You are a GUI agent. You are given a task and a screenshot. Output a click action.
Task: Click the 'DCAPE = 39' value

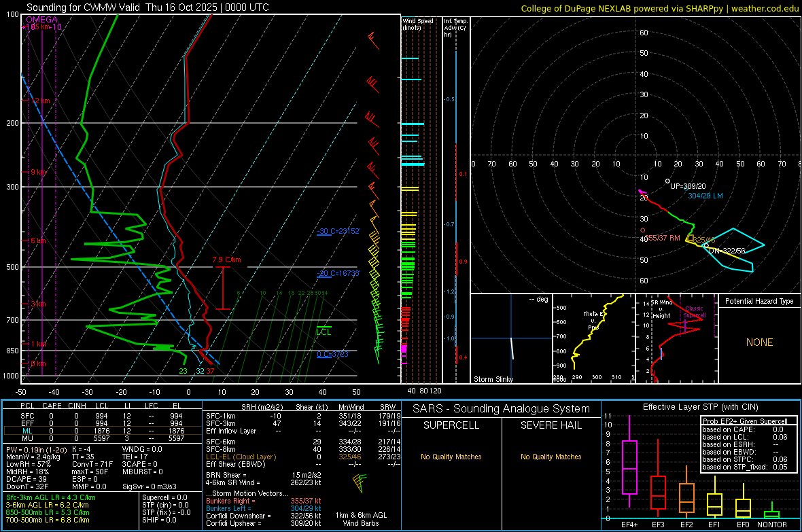click(x=27, y=479)
